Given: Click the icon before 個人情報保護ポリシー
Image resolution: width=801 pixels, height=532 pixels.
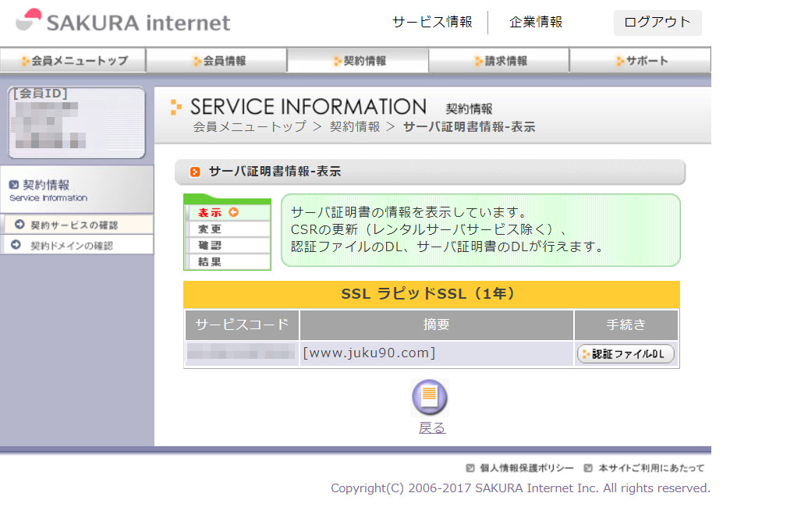Looking at the screenshot, I should (470, 467).
